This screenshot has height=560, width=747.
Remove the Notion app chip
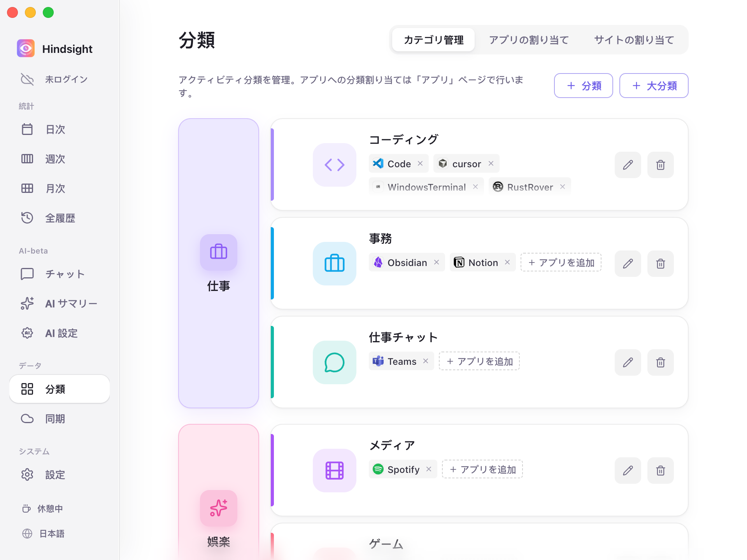[x=507, y=262]
